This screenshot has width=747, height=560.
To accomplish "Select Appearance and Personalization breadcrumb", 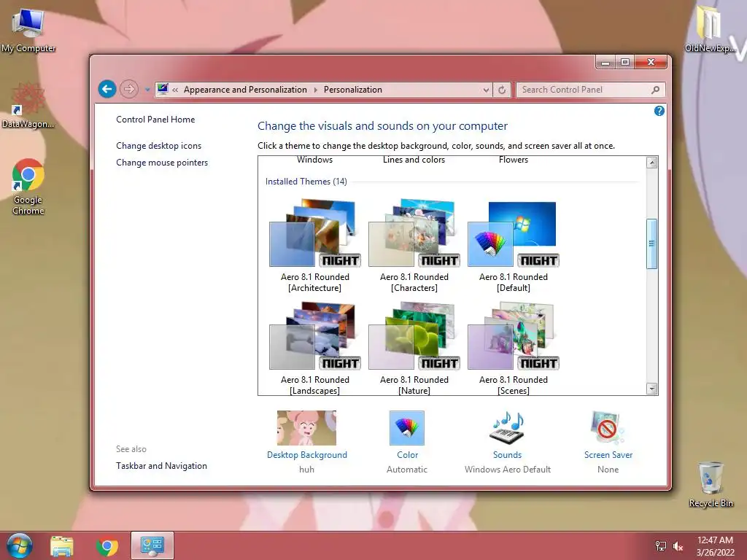I will tap(245, 90).
